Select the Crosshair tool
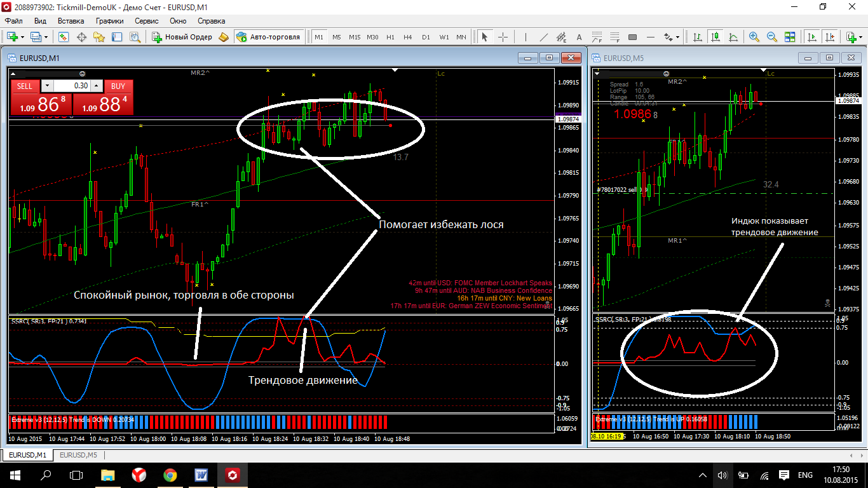 503,37
